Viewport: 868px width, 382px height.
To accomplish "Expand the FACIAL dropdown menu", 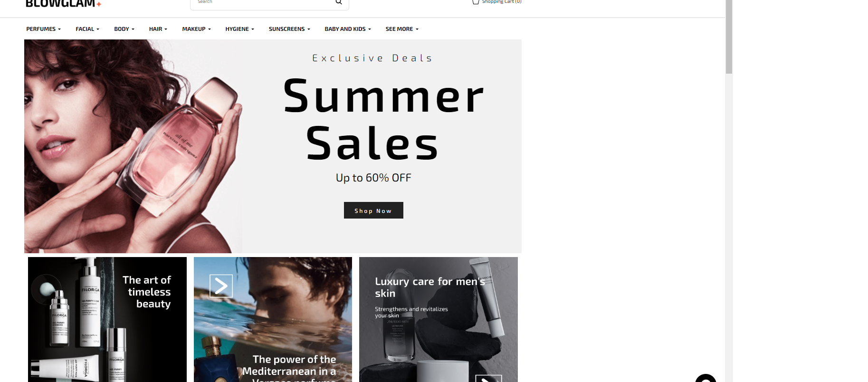I will (87, 29).
